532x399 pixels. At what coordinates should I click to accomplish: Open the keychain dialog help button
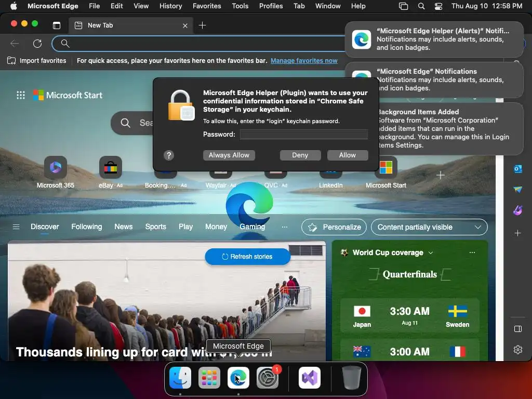tap(169, 155)
